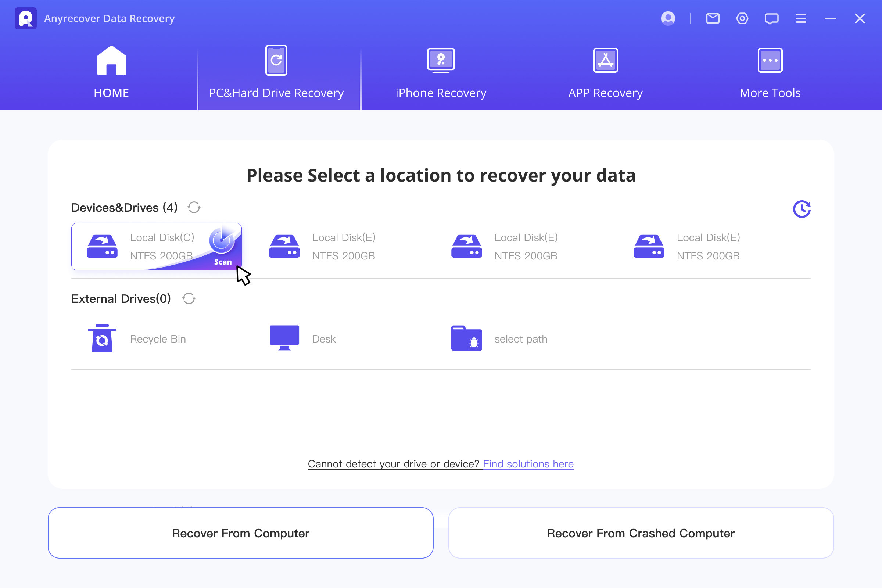The image size is (882, 588).
Task: Open the Find solutions here link
Action: [528, 464]
